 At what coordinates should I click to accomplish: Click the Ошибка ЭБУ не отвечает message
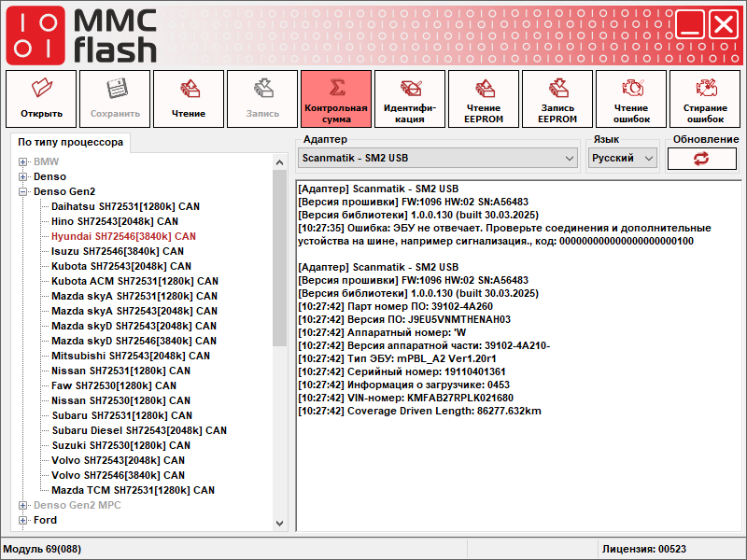[x=504, y=235]
